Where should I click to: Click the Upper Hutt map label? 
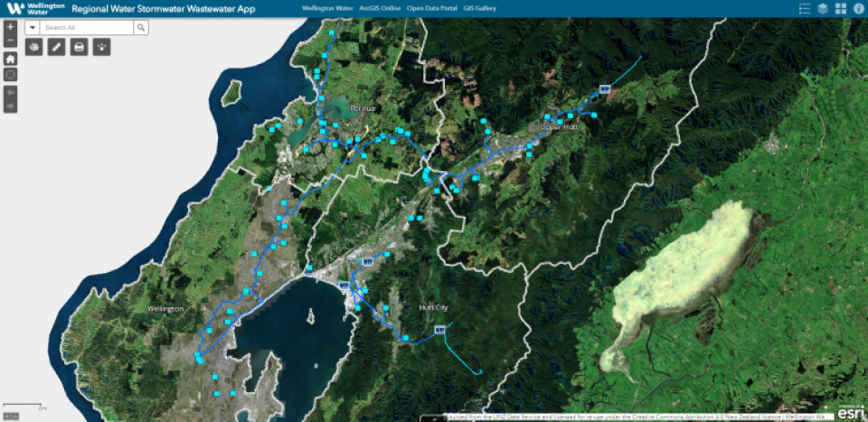tap(559, 127)
